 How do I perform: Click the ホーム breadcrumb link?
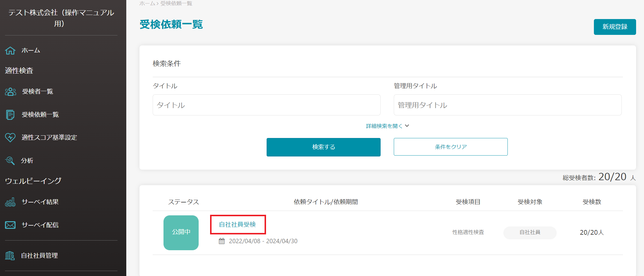(147, 4)
